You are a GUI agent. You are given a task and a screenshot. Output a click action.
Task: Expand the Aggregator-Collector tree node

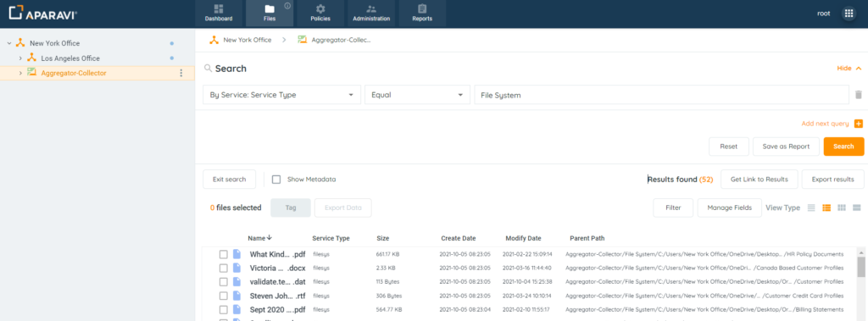point(20,73)
